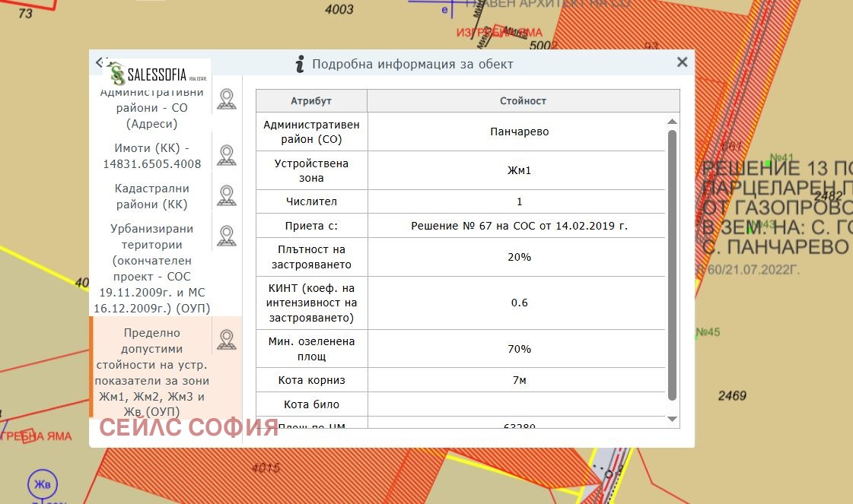Image resolution: width=853 pixels, height=504 pixels.
Task: Open Урбанизирани територии (ОУП) entry
Action: [x=151, y=268]
